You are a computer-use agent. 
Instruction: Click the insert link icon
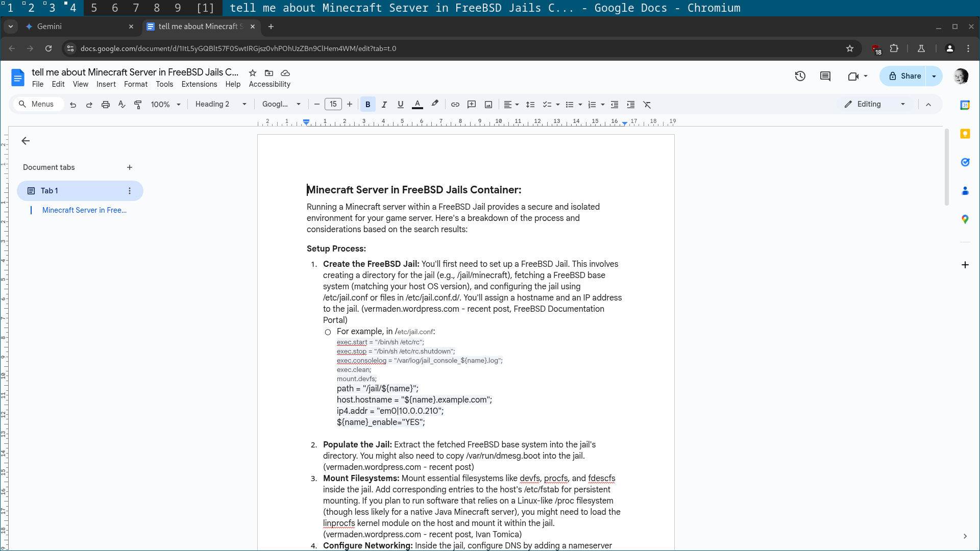click(x=455, y=104)
